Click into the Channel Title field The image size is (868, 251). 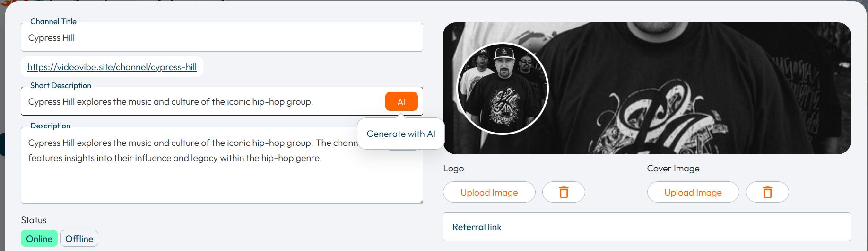click(x=221, y=38)
